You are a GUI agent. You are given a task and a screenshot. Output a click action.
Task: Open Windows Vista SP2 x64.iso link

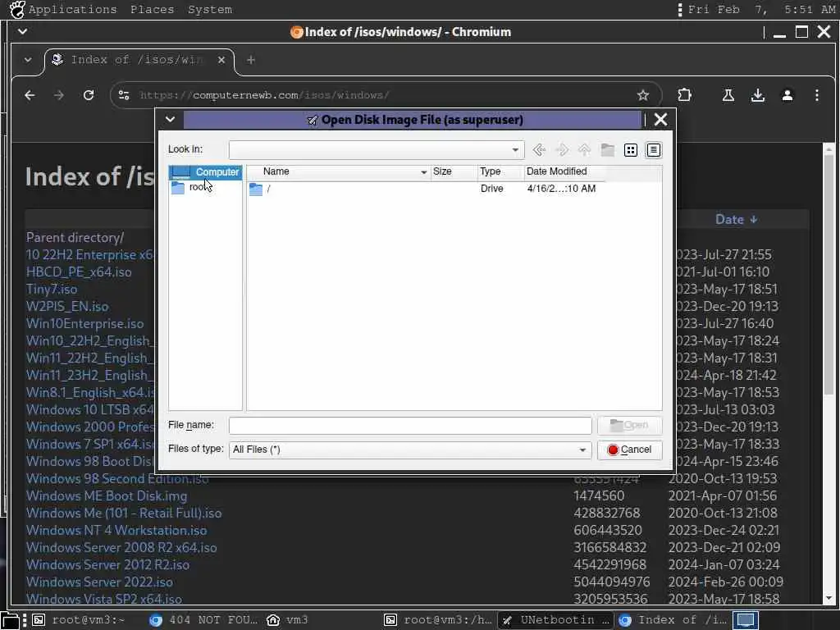pyautogui.click(x=104, y=599)
